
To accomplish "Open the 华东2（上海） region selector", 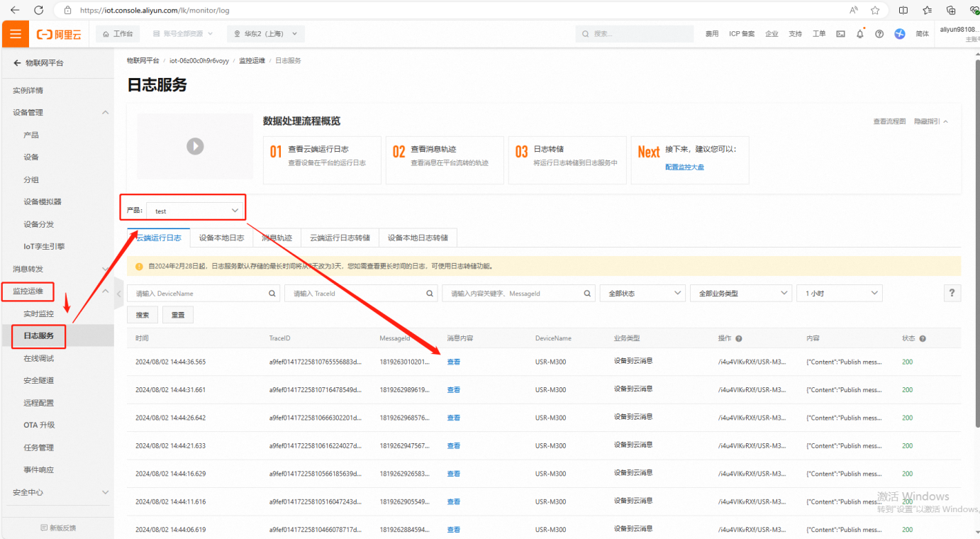I will (x=266, y=34).
